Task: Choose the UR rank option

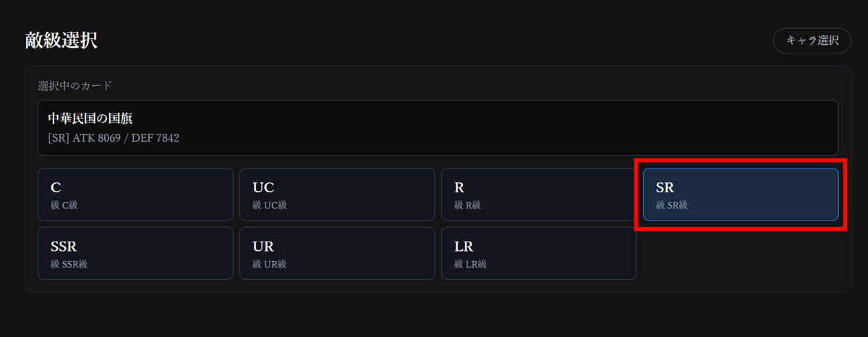Action: pyautogui.click(x=337, y=253)
